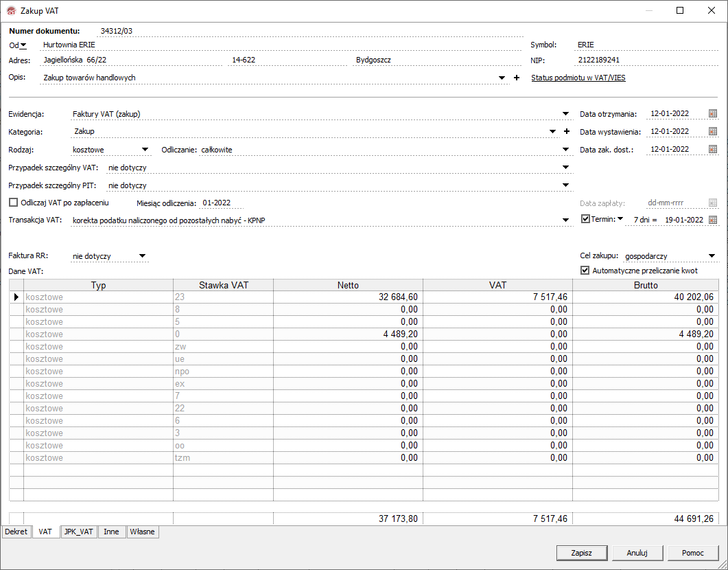This screenshot has height=570, width=728.
Task: Select the VAT tab
Action: coord(45,532)
